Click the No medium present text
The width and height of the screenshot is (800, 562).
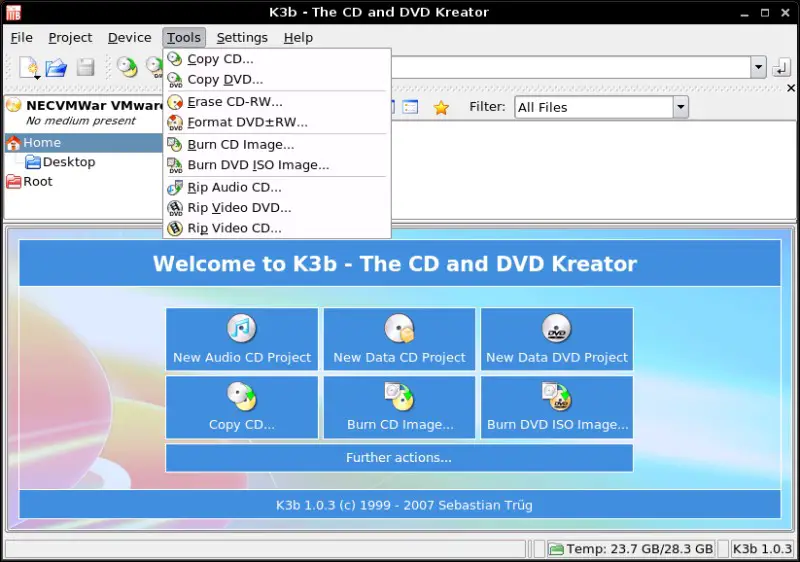(x=81, y=121)
